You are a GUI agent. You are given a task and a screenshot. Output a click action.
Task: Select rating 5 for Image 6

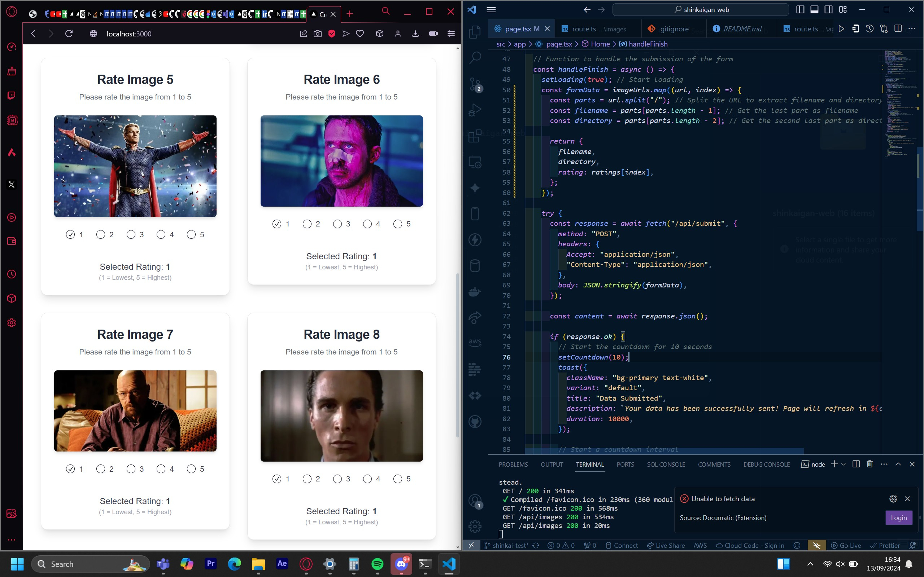coord(397,224)
